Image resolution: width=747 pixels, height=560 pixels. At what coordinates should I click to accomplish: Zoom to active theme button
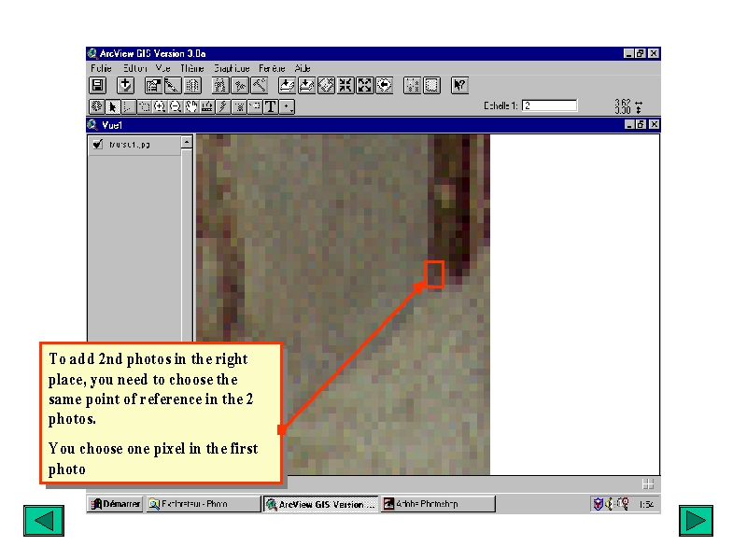(306, 86)
